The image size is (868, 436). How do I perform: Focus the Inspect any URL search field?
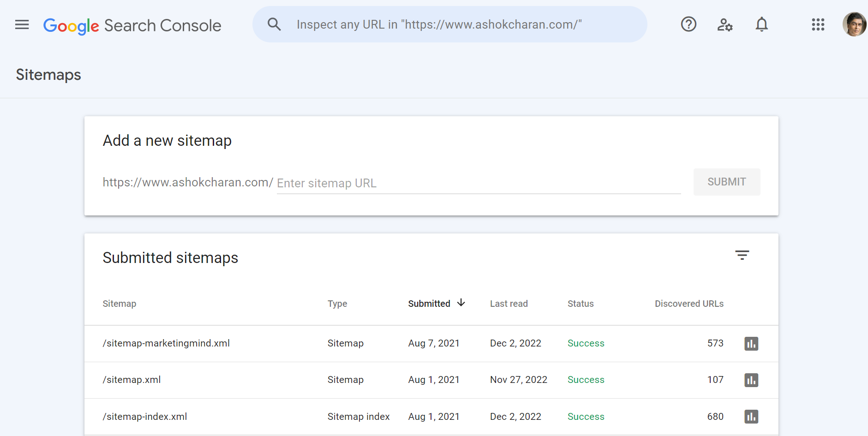click(449, 24)
